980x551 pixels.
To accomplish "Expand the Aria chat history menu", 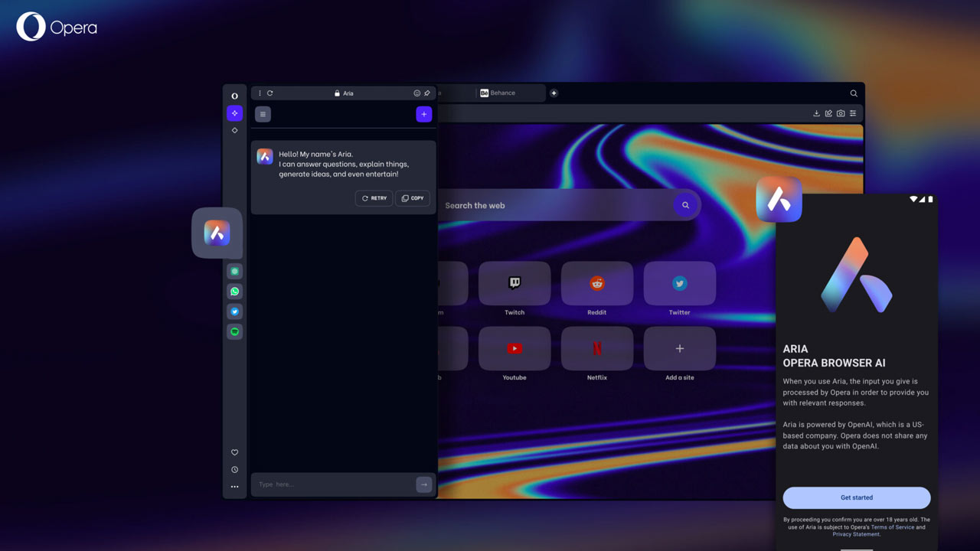I will coord(263,114).
